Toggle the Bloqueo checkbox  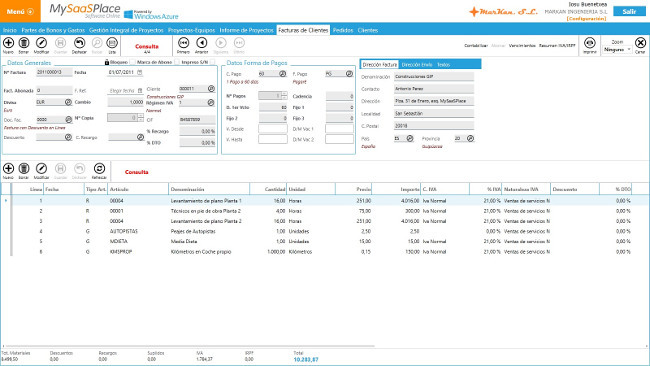[x=133, y=62]
